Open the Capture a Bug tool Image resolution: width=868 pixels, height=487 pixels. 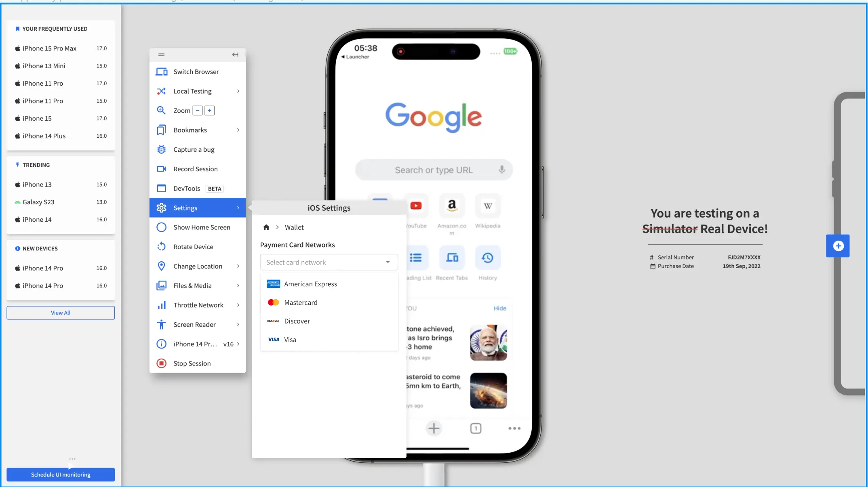pos(194,149)
